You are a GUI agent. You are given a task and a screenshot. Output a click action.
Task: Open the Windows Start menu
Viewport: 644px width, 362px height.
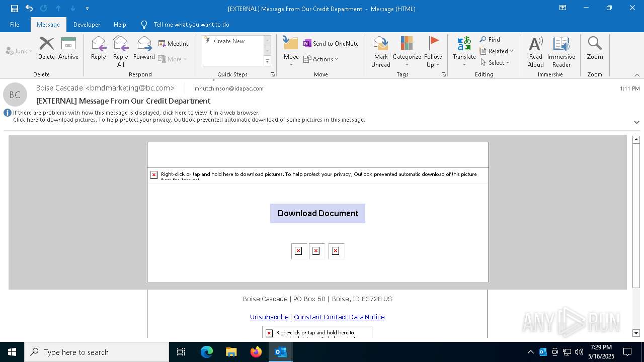click(x=12, y=352)
